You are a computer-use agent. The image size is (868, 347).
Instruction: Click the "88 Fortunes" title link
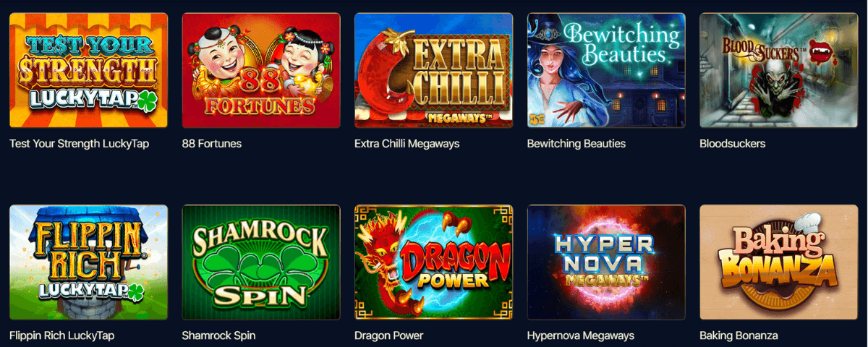pos(212,143)
